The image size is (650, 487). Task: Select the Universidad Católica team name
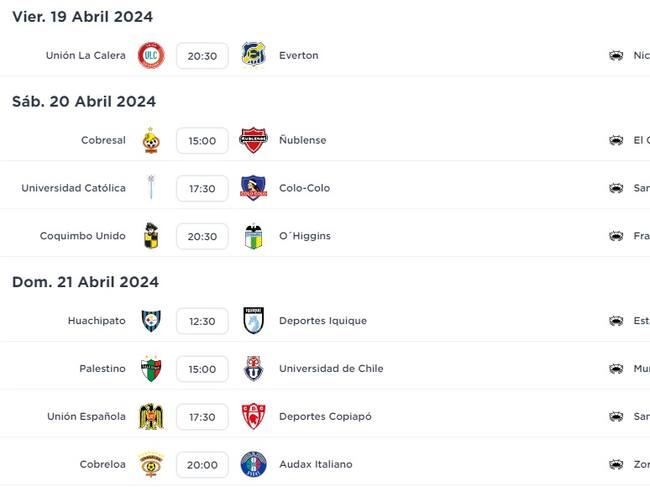(73, 188)
